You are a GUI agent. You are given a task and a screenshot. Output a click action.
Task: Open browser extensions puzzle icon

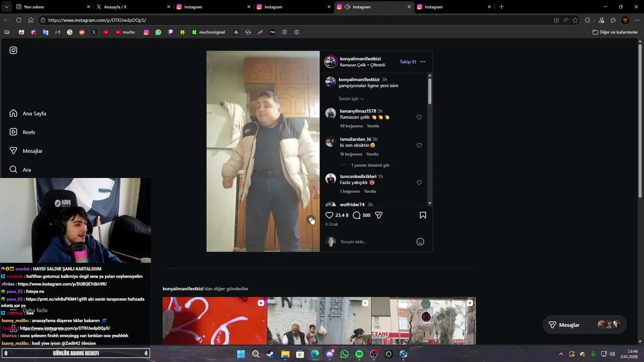point(588,20)
